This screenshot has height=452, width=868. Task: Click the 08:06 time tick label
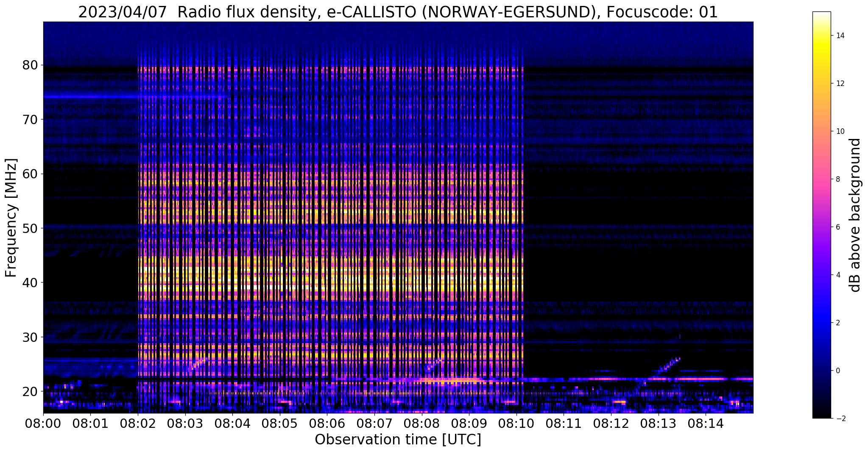click(x=327, y=423)
